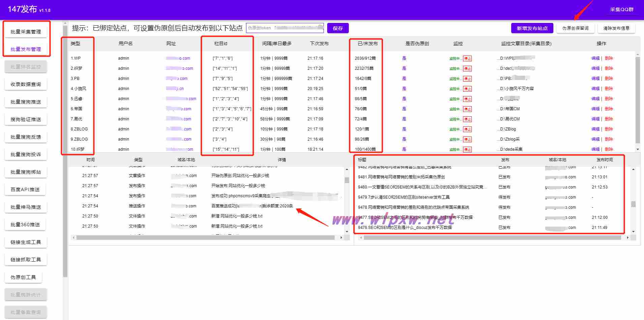Launch 伪原创工具 from sidebar
644x320 pixels.
23,277
